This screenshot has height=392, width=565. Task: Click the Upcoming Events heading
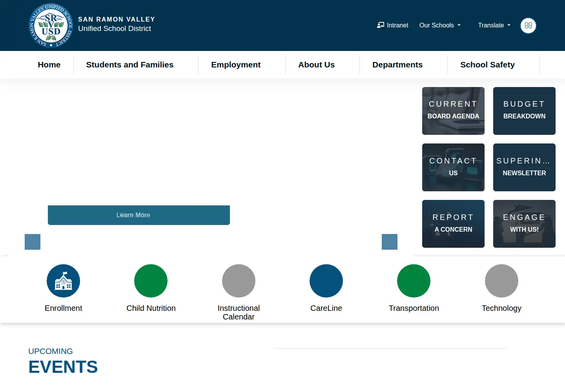tap(63, 361)
